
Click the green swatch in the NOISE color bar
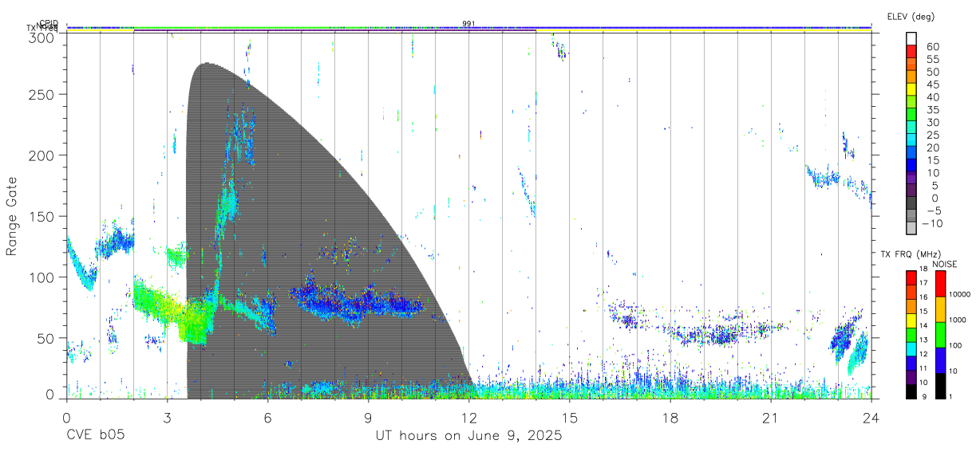pyautogui.click(x=940, y=335)
